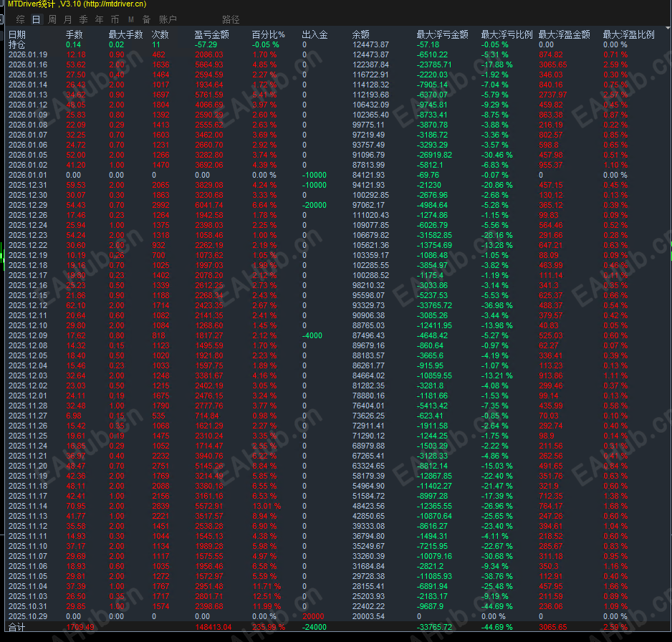Open the 季 quarterly tab
Image resolution: width=672 pixels, height=642 pixels.
click(x=84, y=19)
